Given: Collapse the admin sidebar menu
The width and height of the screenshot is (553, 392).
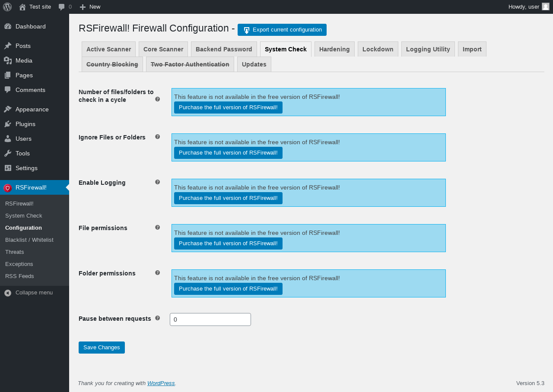Looking at the screenshot, I should [x=35, y=293].
